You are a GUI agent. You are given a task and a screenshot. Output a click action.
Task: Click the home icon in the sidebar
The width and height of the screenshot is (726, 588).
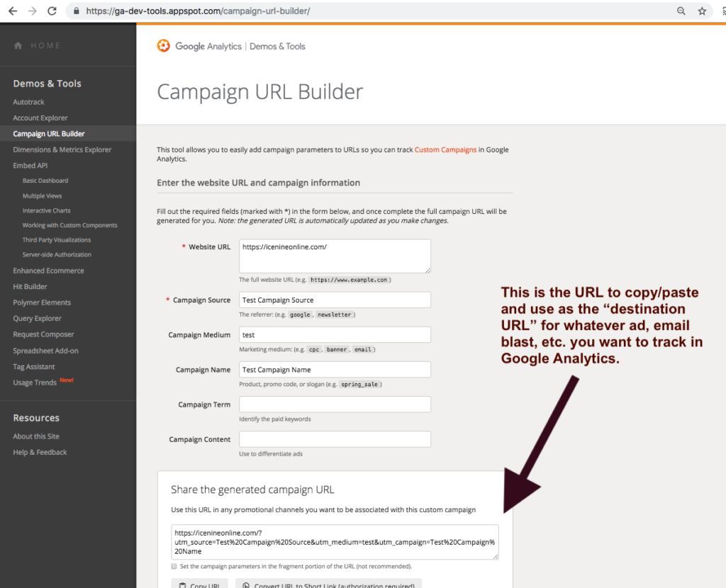(x=18, y=45)
